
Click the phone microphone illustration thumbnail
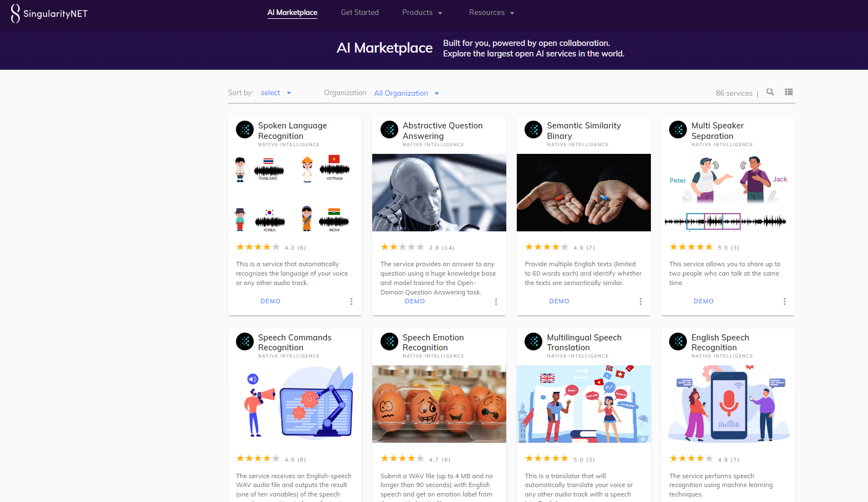[x=728, y=404]
